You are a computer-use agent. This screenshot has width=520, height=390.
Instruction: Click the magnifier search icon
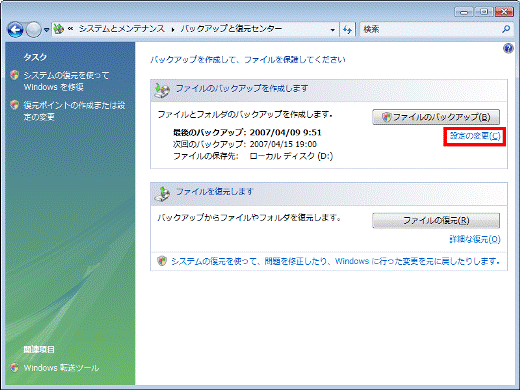506,29
